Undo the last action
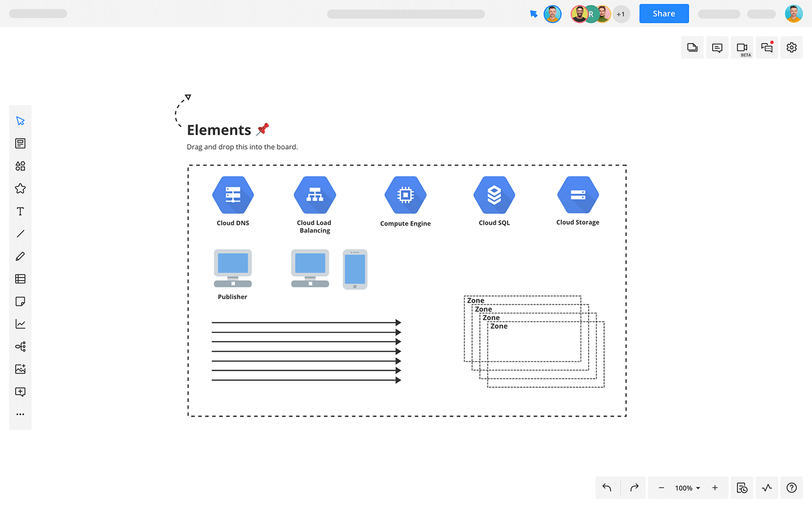The image size is (812, 508). click(607, 488)
